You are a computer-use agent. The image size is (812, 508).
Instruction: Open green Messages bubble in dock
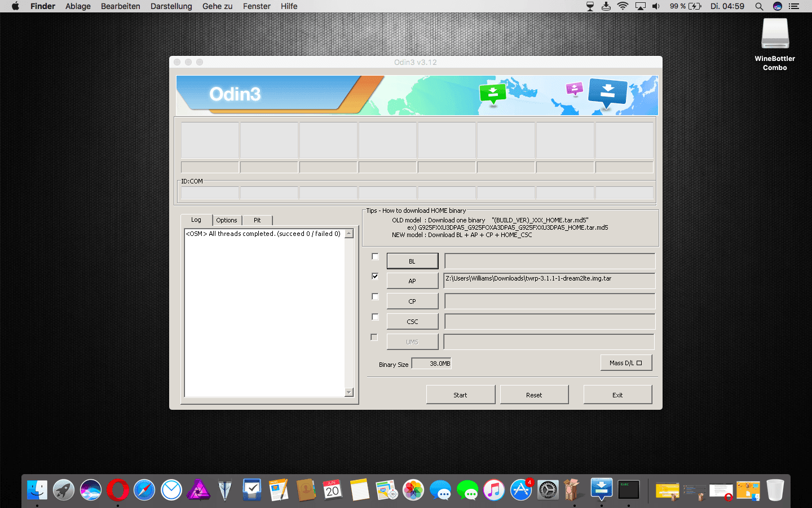click(x=467, y=490)
